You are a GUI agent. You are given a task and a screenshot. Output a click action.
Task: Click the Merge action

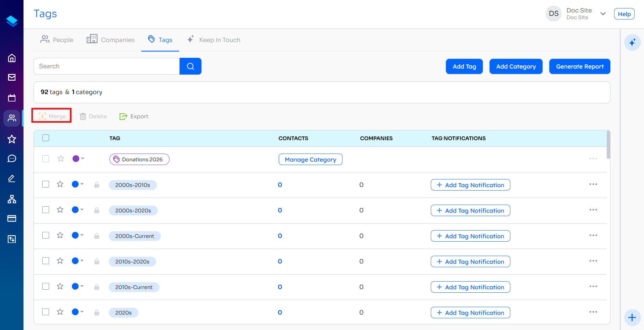pos(52,116)
